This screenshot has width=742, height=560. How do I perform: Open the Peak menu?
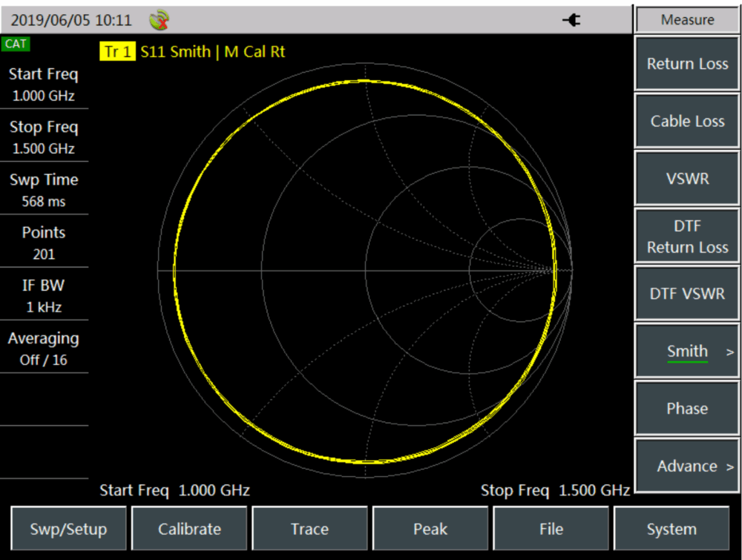(x=430, y=529)
